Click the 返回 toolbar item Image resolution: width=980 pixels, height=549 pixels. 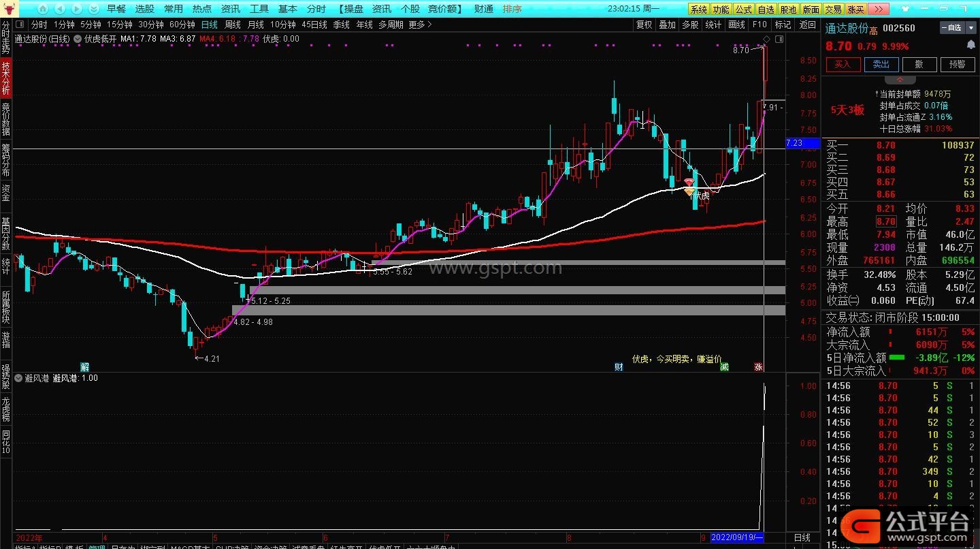(807, 25)
